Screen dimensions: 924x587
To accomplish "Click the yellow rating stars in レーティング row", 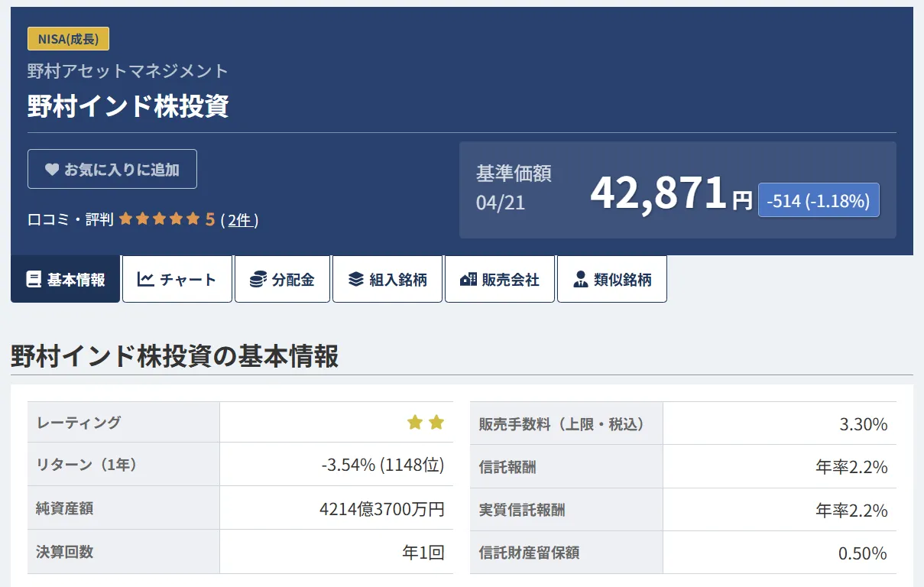I will 426,422.
